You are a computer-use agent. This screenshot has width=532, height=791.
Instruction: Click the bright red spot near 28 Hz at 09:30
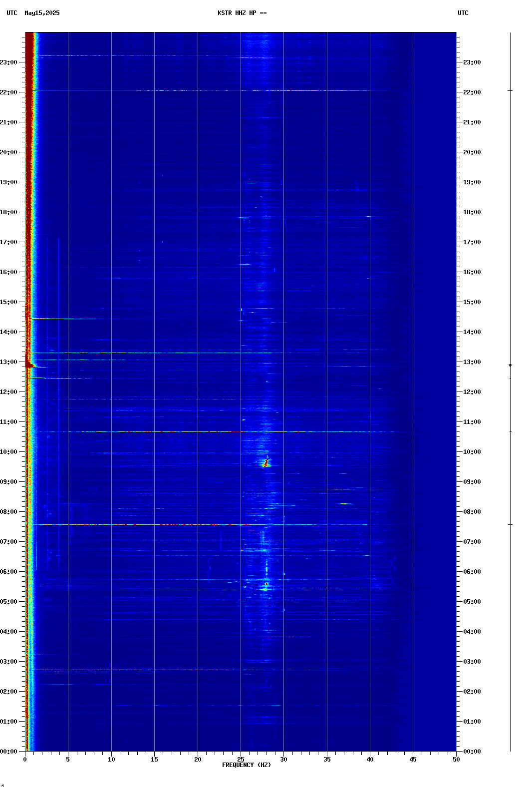tap(266, 464)
